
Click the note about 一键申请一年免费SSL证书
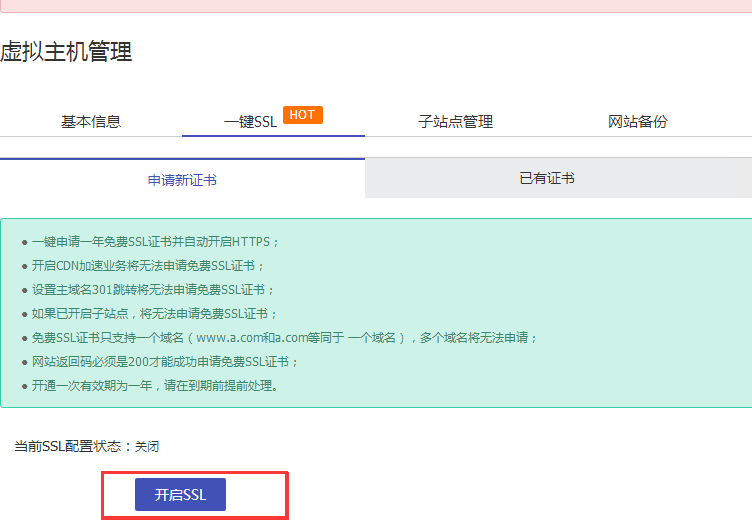[156, 242]
